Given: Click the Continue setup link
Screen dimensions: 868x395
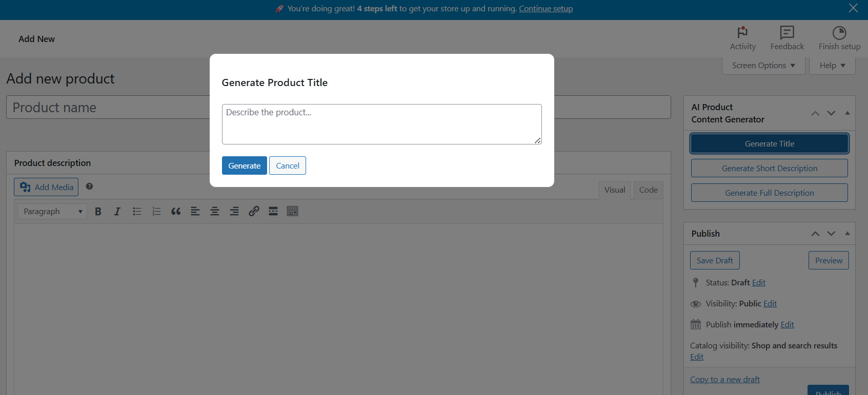Looking at the screenshot, I should (x=546, y=9).
